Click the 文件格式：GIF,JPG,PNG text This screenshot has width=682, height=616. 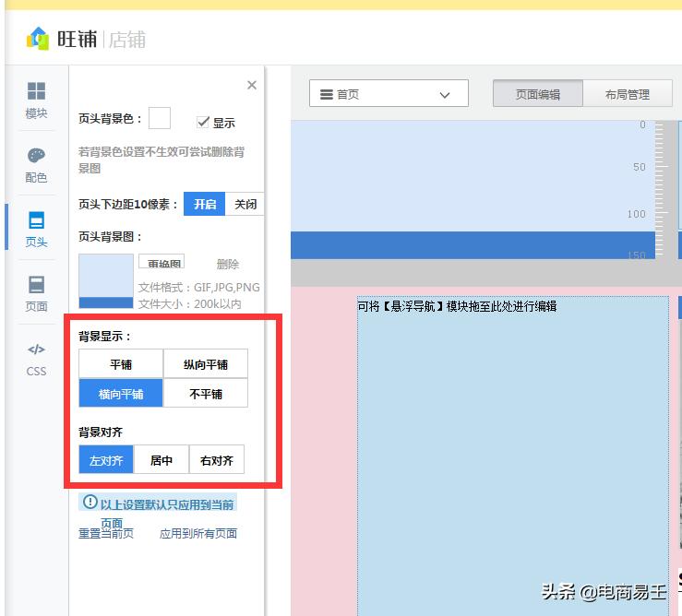198,287
